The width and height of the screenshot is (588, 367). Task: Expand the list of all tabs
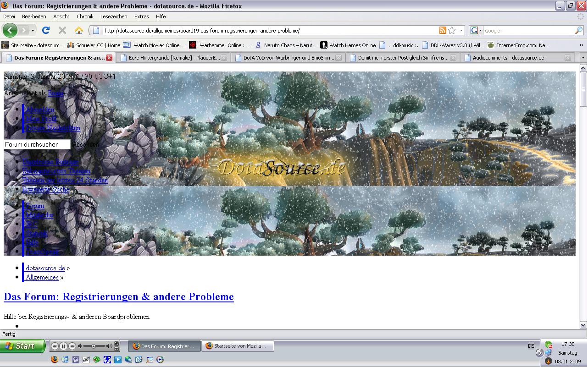(583, 58)
